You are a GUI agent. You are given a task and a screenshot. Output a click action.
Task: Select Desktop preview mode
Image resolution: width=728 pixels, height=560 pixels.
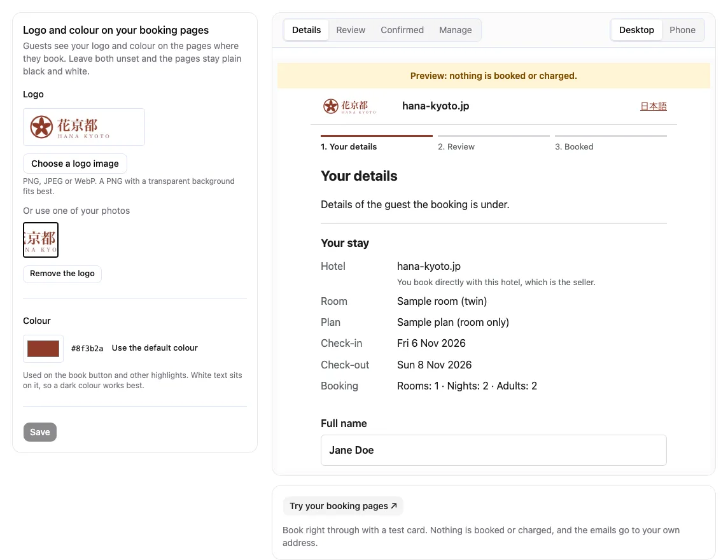point(636,30)
